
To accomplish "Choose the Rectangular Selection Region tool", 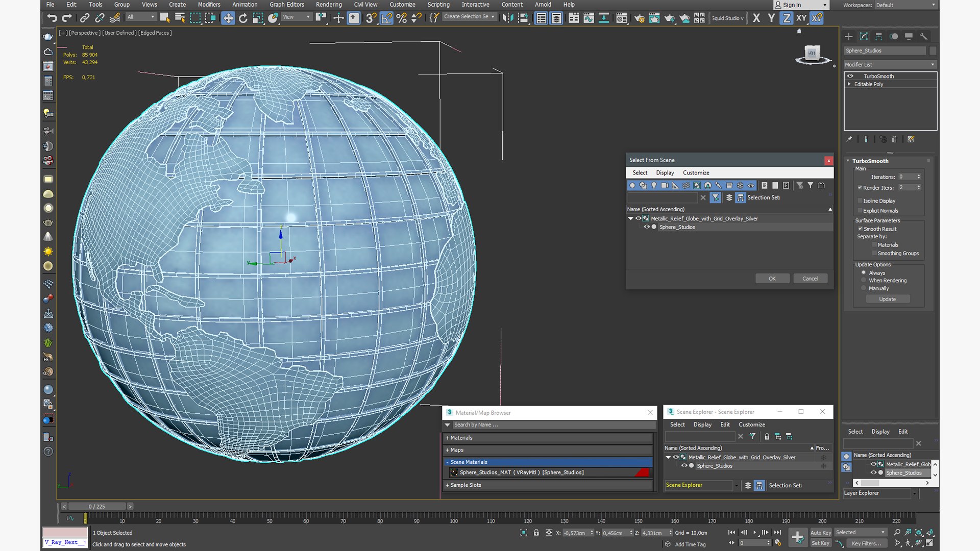I will (x=195, y=18).
